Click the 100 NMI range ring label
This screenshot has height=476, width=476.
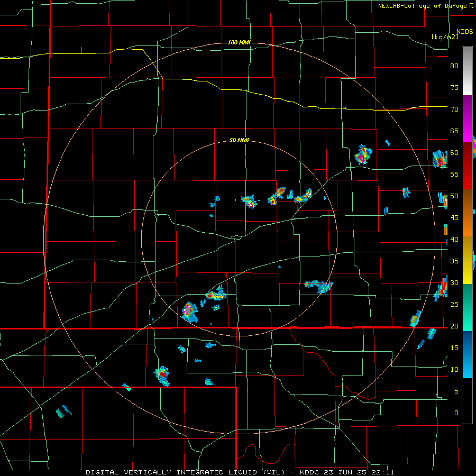pos(239,42)
